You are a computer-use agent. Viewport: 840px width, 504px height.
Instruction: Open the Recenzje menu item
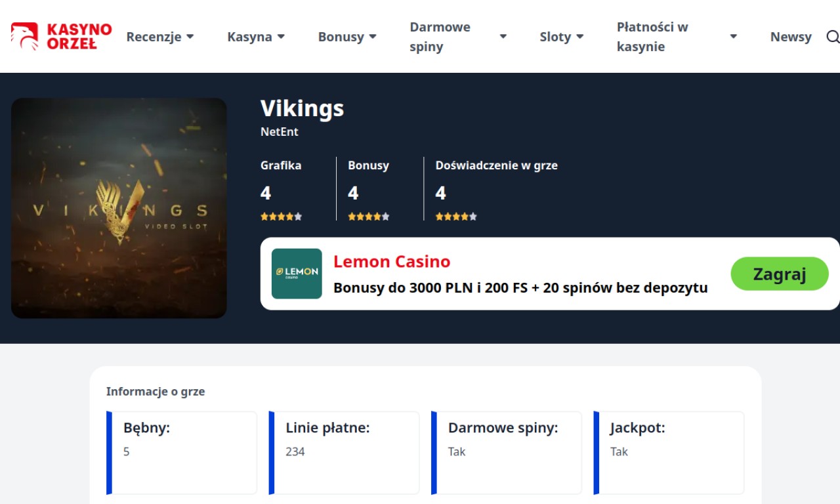(154, 37)
